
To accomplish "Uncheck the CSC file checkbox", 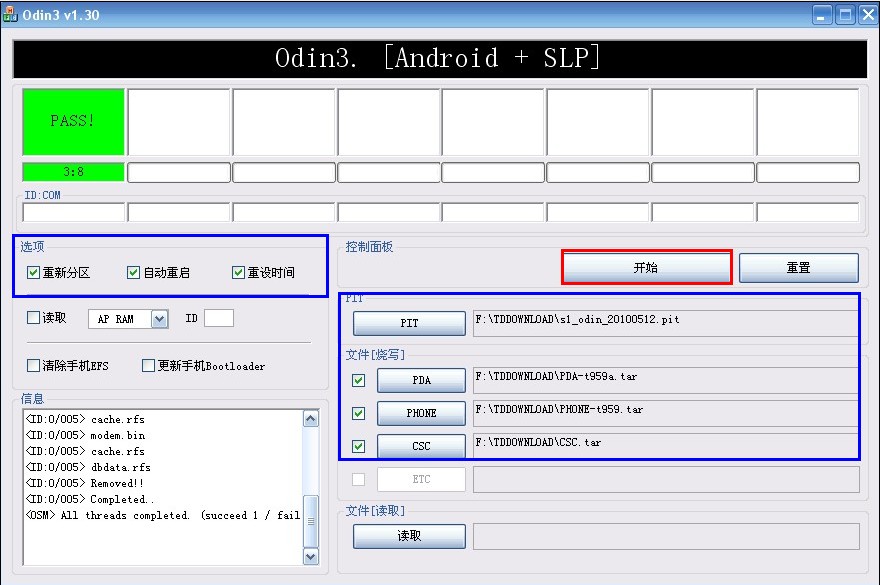I will [x=358, y=446].
